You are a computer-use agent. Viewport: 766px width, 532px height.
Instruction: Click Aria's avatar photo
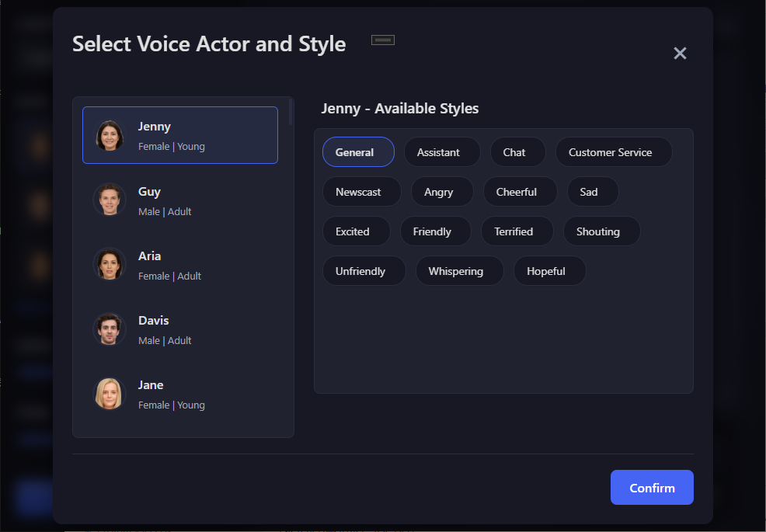(x=110, y=264)
